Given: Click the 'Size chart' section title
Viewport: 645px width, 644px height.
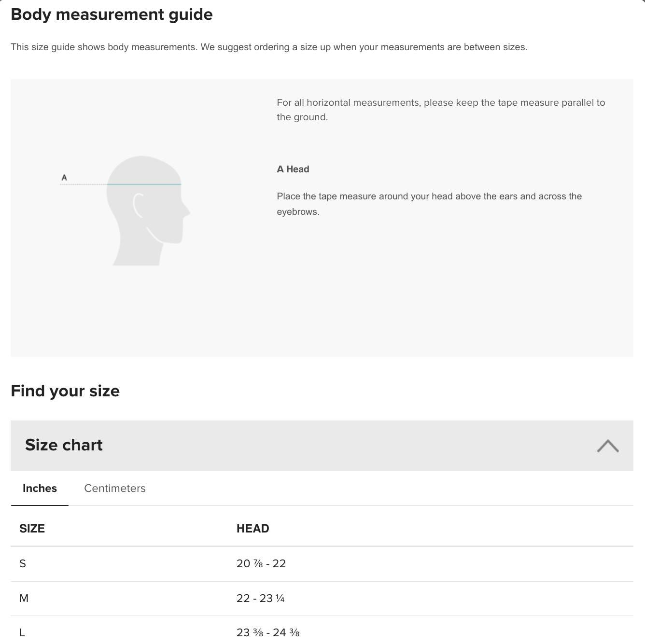Looking at the screenshot, I should point(64,445).
